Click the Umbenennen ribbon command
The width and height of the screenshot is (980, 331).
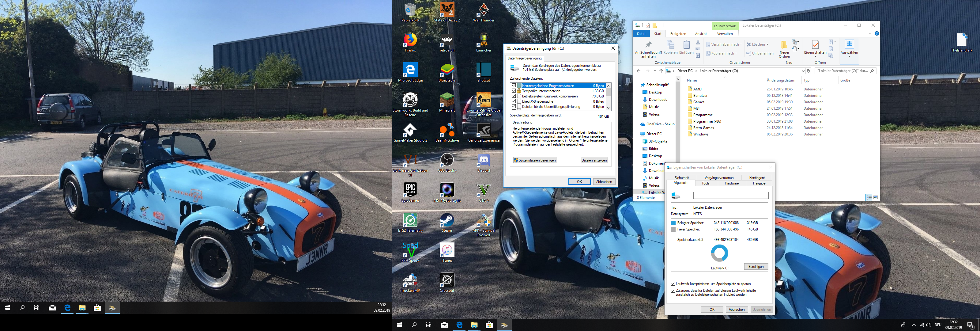click(x=760, y=53)
